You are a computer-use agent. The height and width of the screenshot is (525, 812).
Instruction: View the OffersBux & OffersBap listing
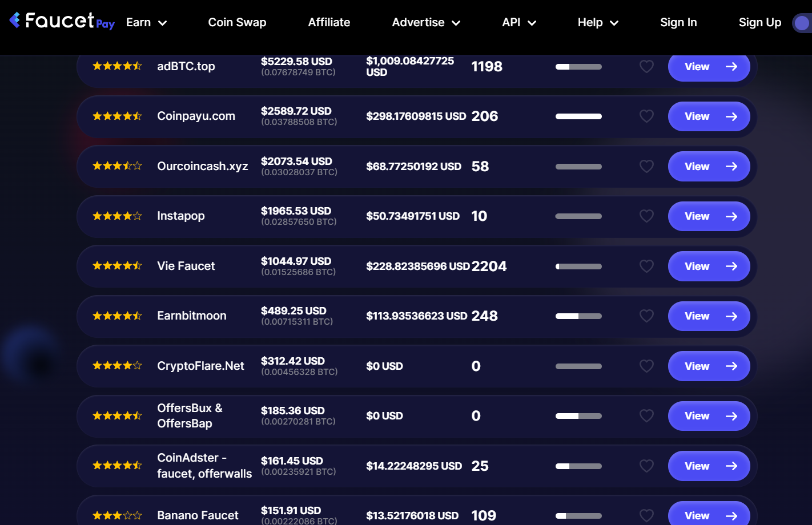[x=709, y=416]
